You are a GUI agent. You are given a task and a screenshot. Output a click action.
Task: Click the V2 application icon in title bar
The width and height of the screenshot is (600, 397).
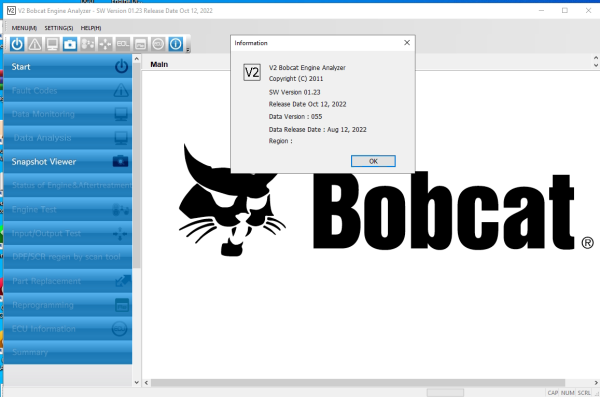pos(11,11)
